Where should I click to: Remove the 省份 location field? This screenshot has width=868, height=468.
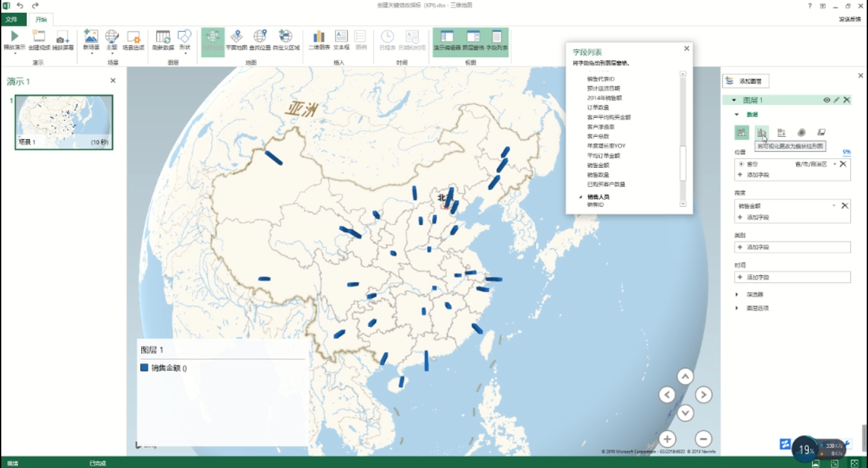pos(843,164)
